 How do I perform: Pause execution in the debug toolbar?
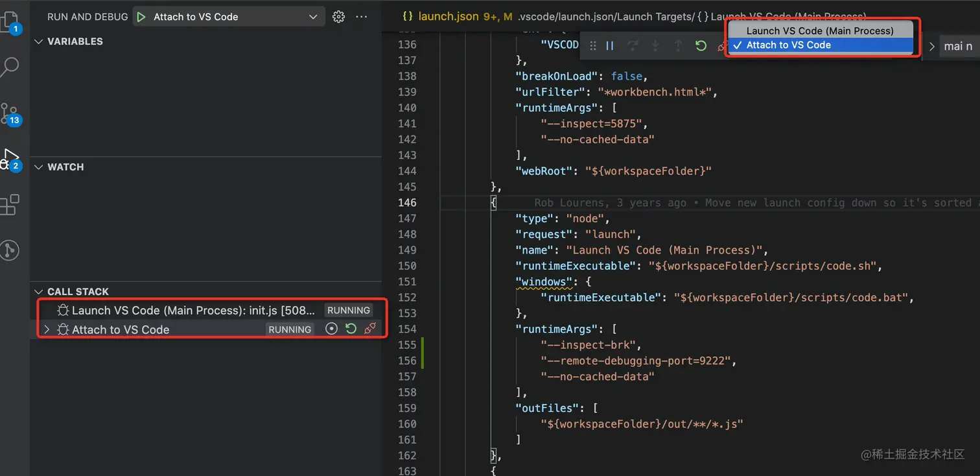[610, 46]
